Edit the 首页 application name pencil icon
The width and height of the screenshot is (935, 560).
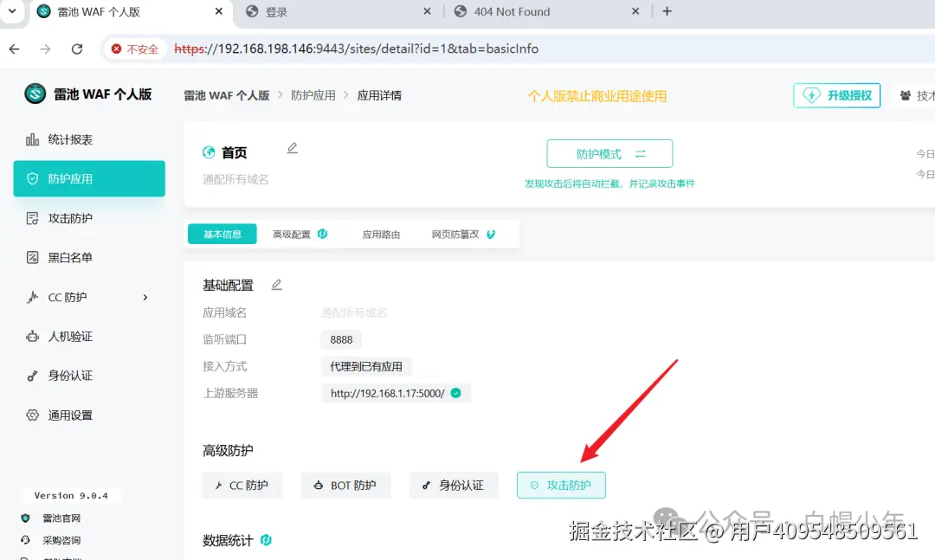(293, 148)
